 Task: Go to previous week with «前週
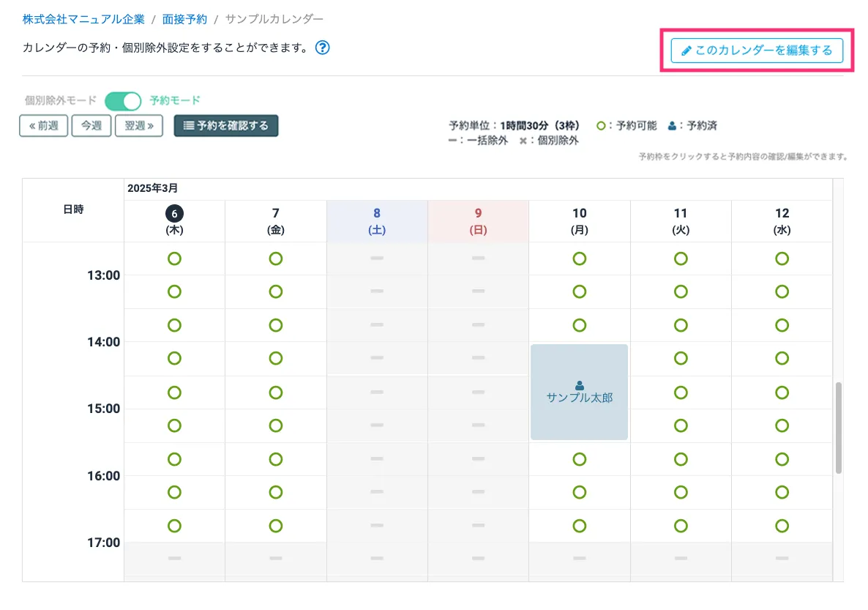(x=44, y=125)
